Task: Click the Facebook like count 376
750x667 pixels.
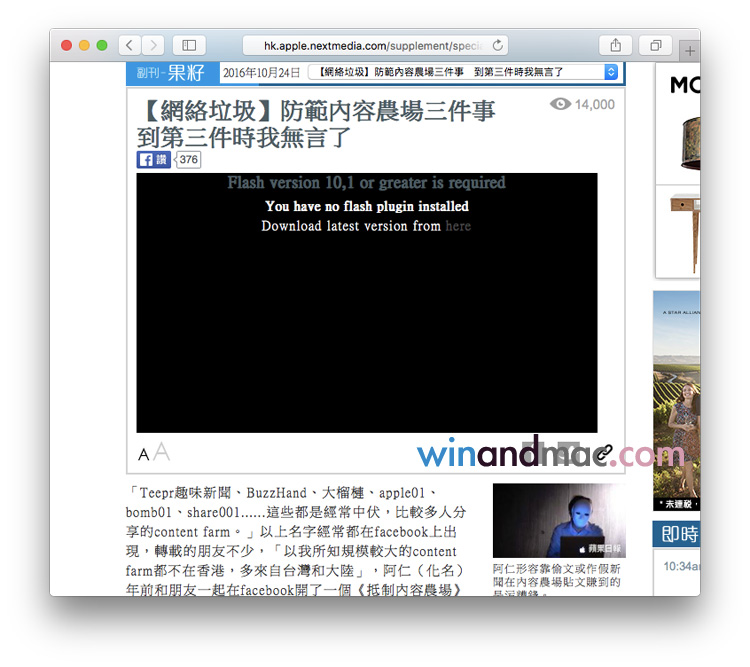Action: (x=189, y=160)
